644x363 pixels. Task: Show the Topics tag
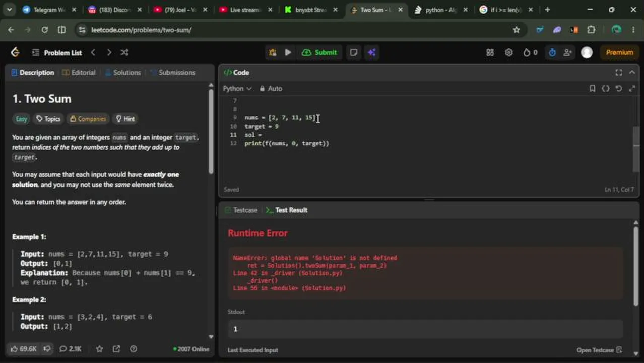[x=48, y=119]
